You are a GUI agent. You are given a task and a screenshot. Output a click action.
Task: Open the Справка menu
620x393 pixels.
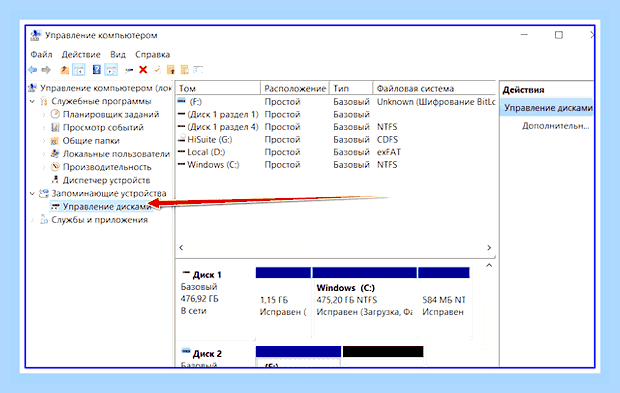pos(153,55)
